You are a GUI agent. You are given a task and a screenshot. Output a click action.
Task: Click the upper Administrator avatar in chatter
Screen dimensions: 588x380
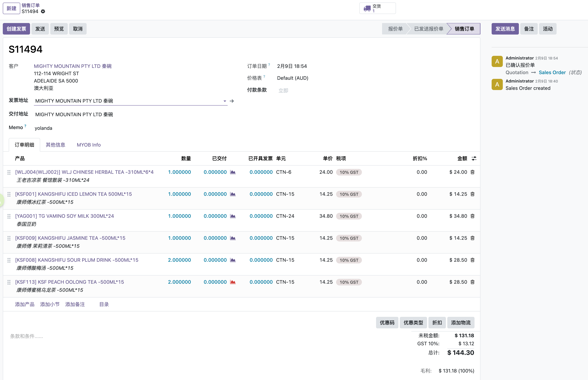(x=497, y=61)
